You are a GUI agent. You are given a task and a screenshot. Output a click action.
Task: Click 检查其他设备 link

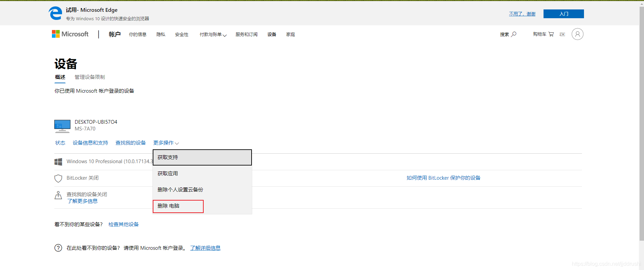[124, 224]
